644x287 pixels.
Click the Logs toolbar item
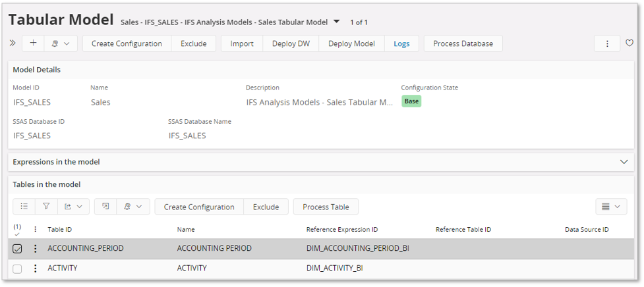tap(401, 43)
